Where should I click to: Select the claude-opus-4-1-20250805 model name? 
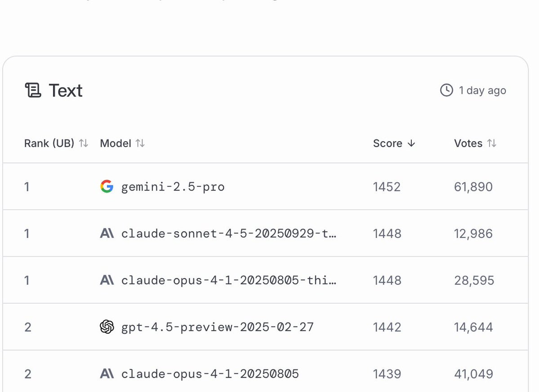(210, 374)
